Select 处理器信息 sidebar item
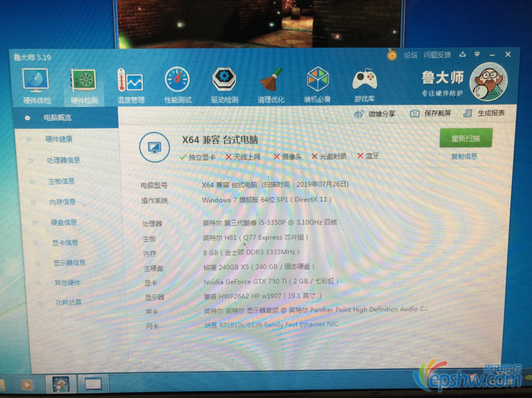Image resolution: width=532 pixels, height=398 pixels. point(64,160)
